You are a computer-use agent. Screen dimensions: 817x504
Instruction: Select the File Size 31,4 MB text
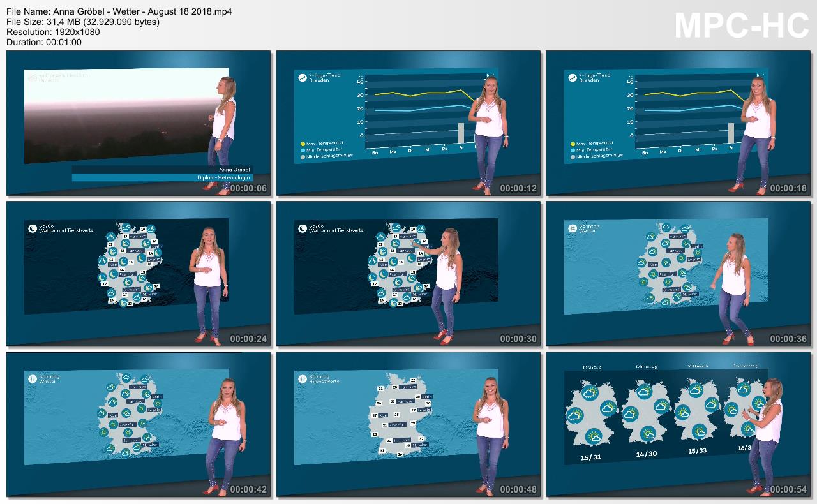point(83,22)
